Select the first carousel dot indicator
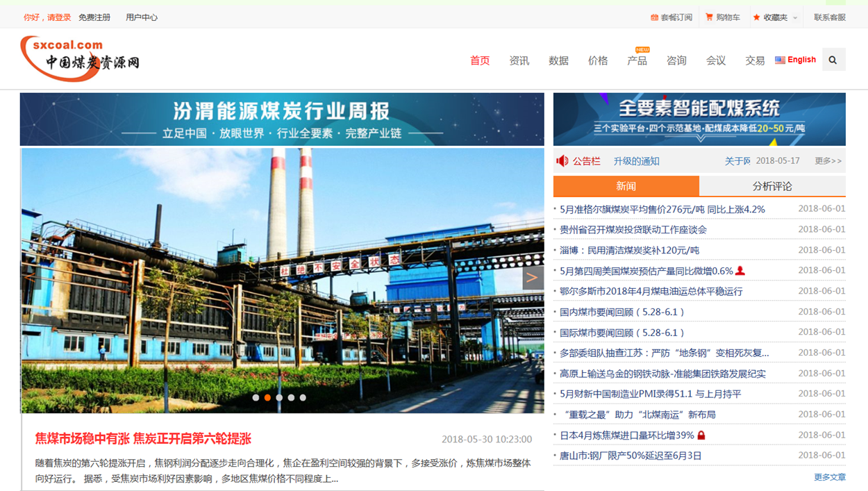The width and height of the screenshot is (868, 491). pos(256,398)
